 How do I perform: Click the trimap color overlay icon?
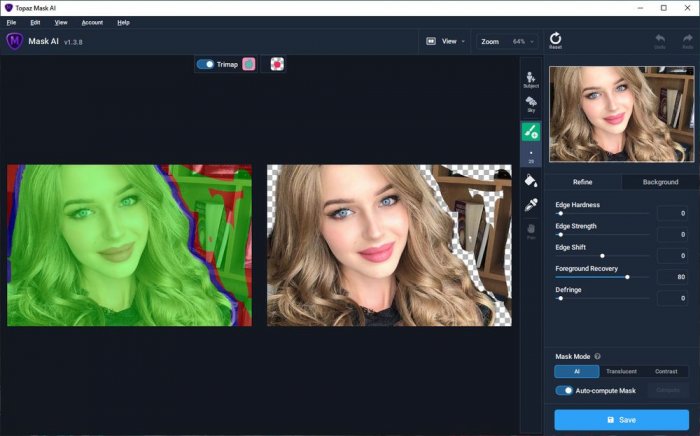point(249,64)
